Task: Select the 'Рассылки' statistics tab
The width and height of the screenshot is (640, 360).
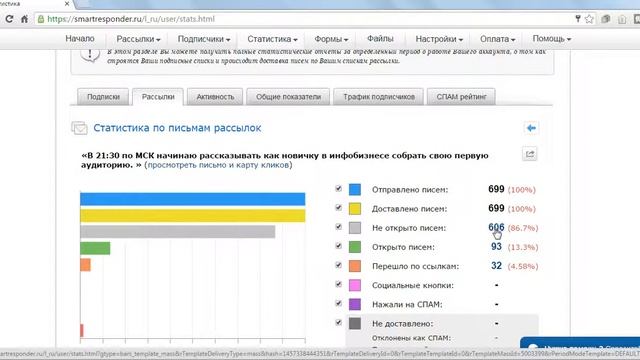Action: click(158, 97)
